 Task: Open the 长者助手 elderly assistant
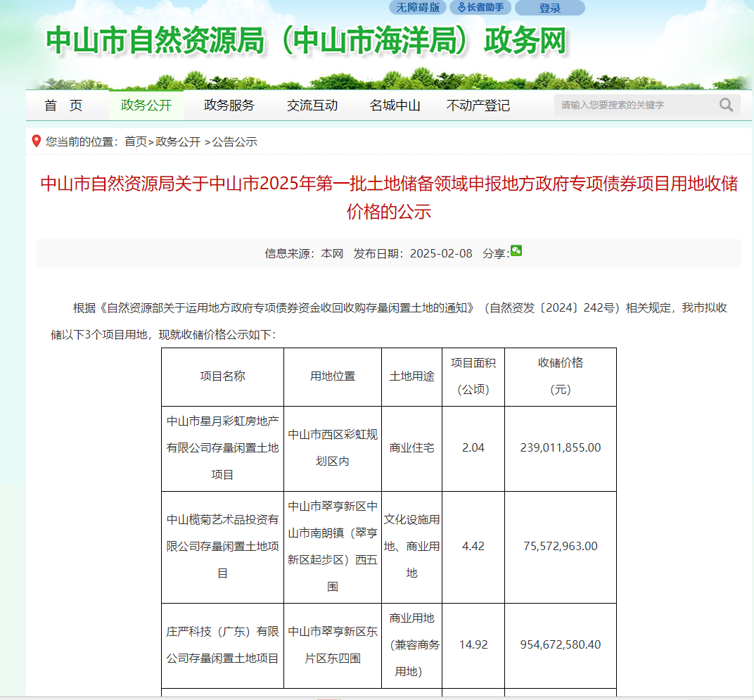click(x=480, y=7)
